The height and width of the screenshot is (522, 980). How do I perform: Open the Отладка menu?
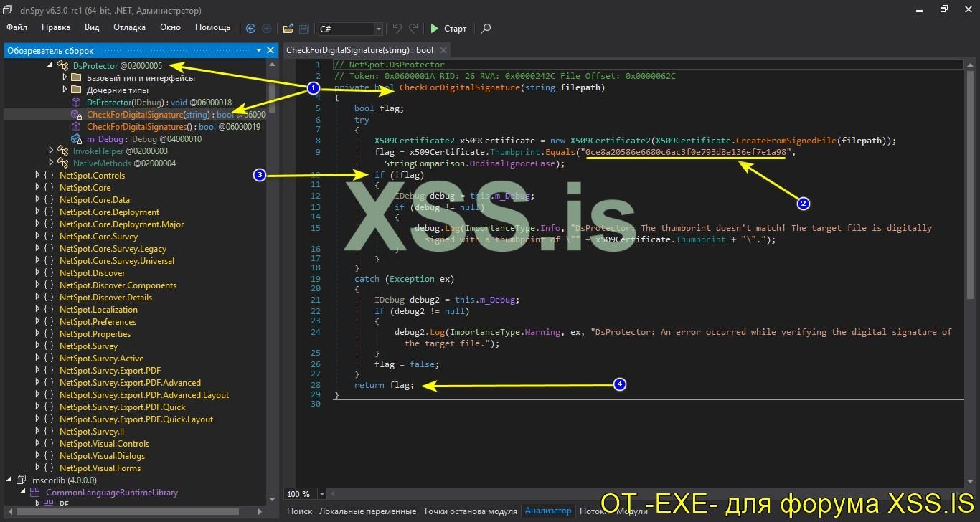129,27
